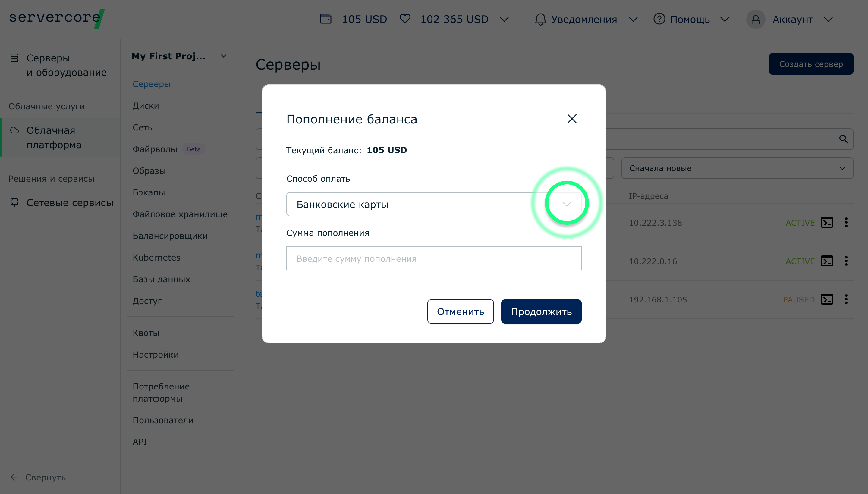Expand the My First Project selector
Screen dimensions: 868x494
[x=223, y=56]
